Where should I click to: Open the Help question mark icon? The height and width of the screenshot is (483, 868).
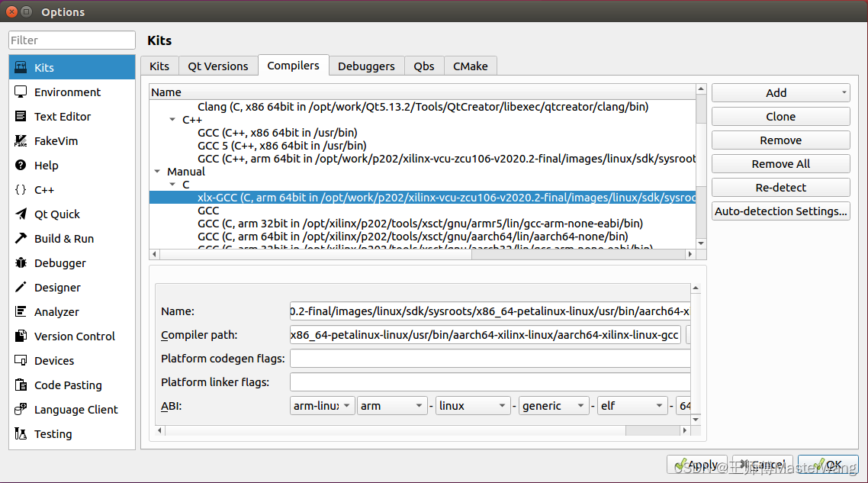tap(21, 165)
